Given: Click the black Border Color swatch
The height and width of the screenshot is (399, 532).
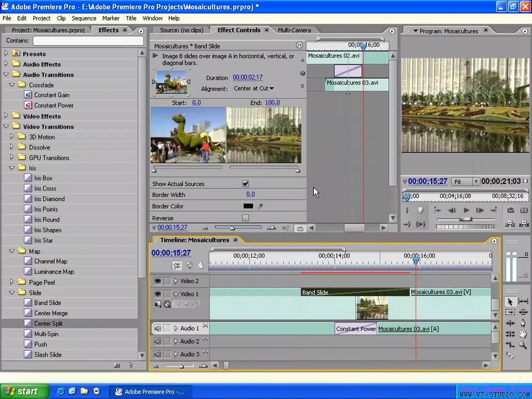Looking at the screenshot, I should [248, 206].
